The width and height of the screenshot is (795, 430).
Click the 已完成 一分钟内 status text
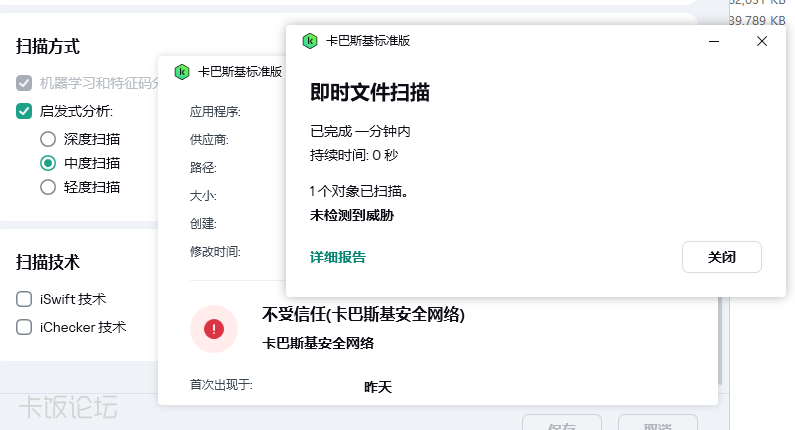[x=360, y=131]
